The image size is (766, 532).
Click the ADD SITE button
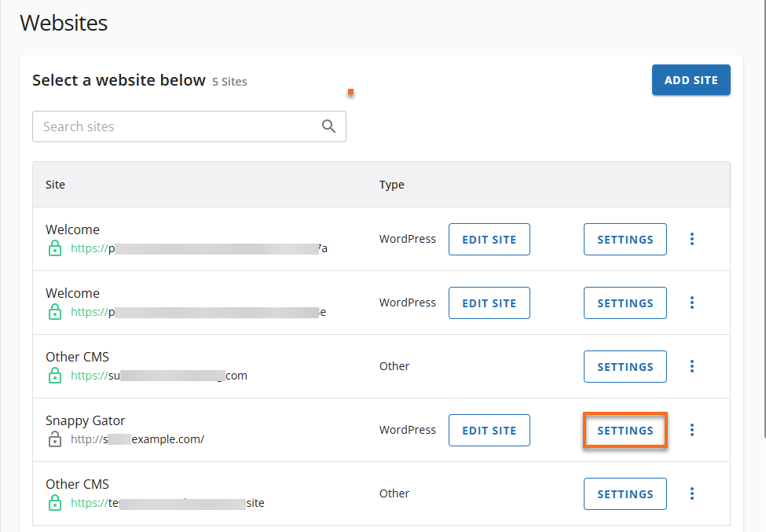pos(691,79)
